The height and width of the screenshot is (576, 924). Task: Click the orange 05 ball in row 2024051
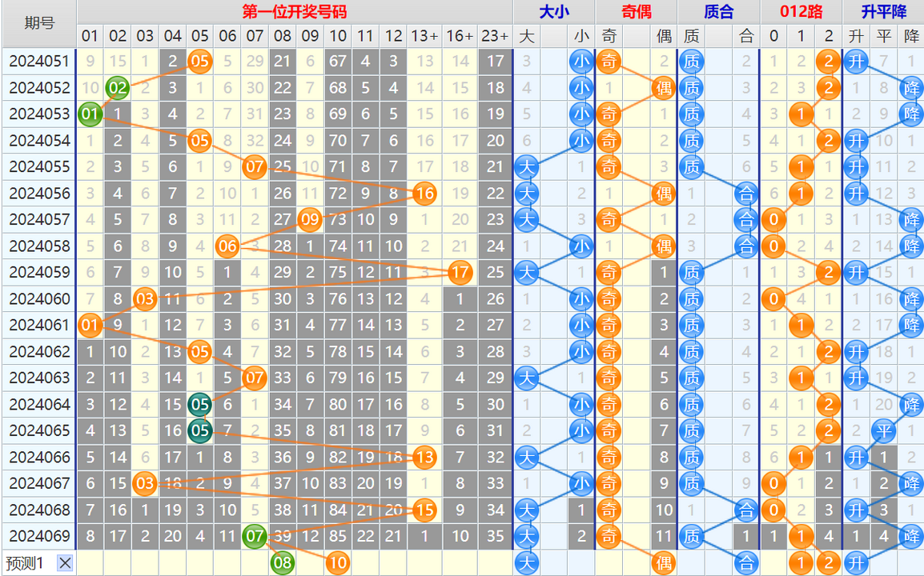point(199,62)
